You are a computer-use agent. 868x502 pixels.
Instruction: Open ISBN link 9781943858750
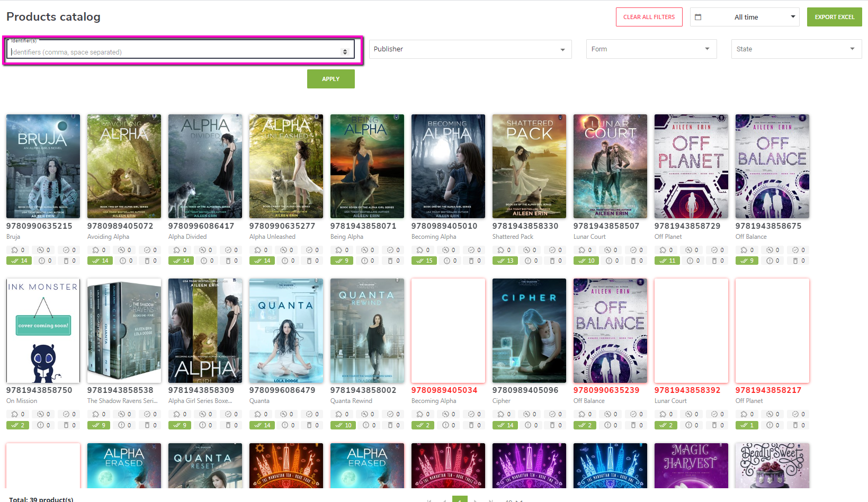click(39, 390)
